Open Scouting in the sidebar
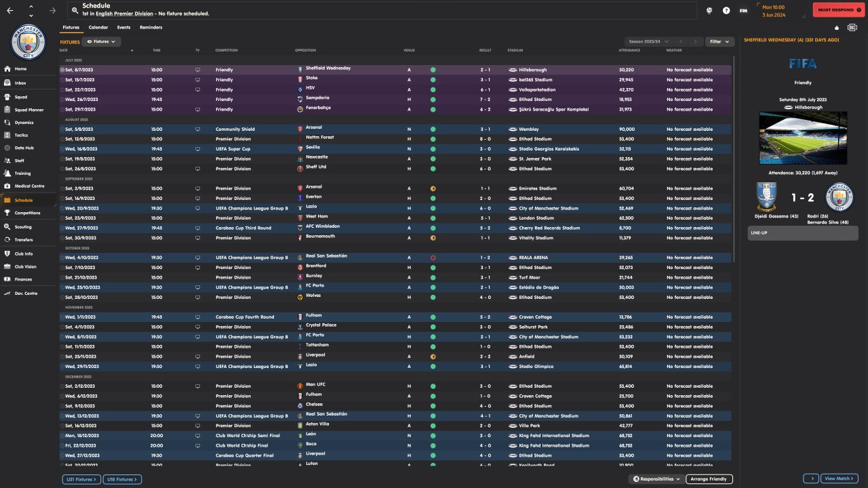 click(x=28, y=227)
